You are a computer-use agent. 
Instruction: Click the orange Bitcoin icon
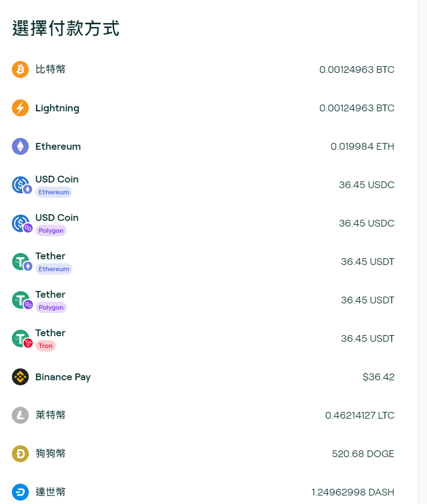tap(20, 69)
